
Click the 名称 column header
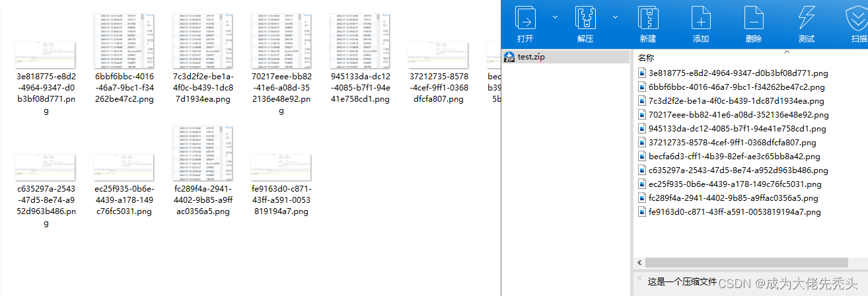(x=646, y=58)
